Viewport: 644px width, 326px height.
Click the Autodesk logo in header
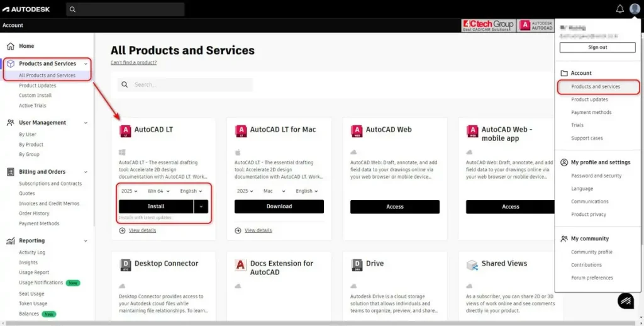pyautogui.click(x=26, y=9)
